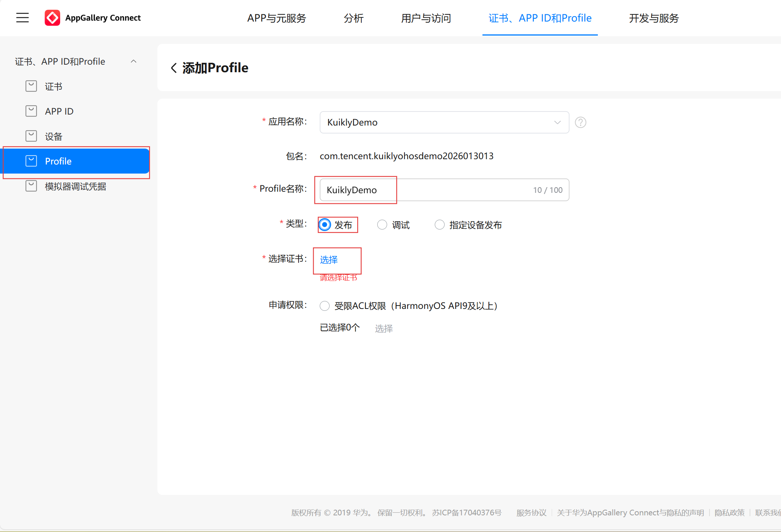Select the 调试 type radio button
The width and height of the screenshot is (781, 532).
click(x=382, y=225)
